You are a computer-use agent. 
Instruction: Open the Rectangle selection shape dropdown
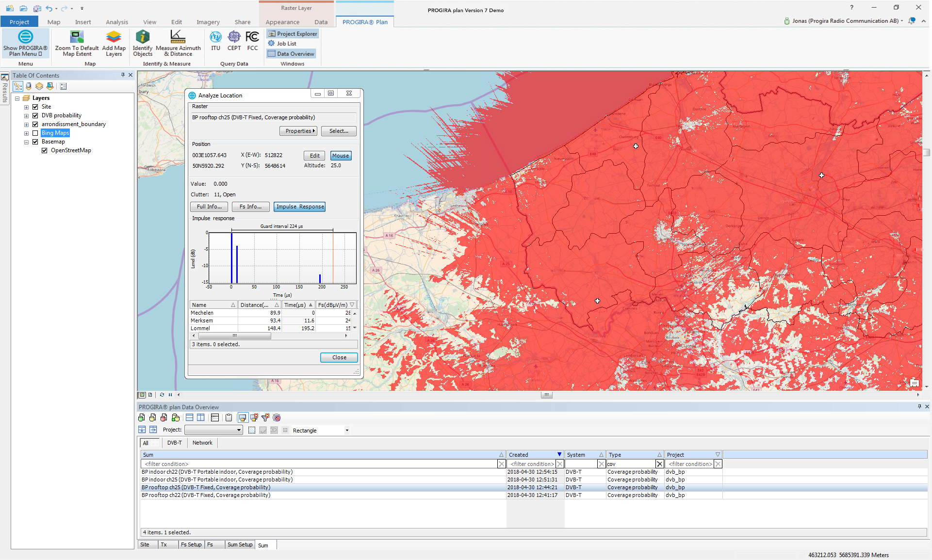click(347, 431)
